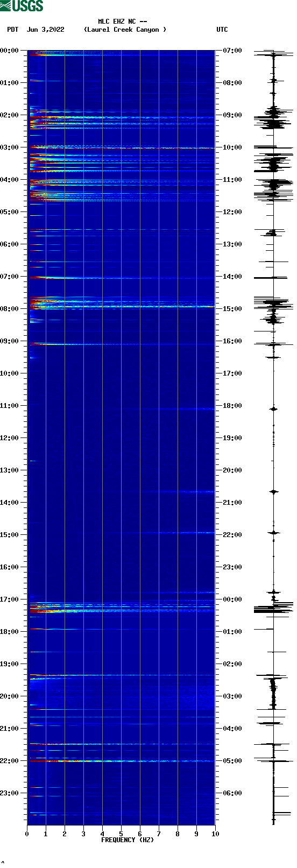Screen dimensions: 297x868
Task: Click the UTC time label '00:00'
Action: pyautogui.click(x=232, y=599)
